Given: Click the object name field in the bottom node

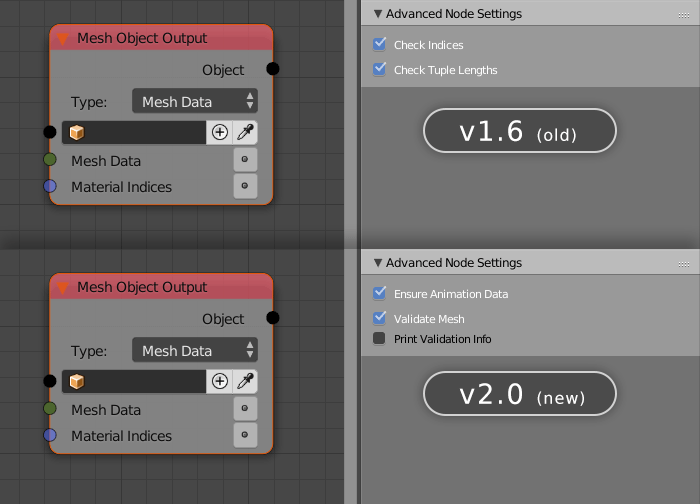Looking at the screenshot, I should (x=134, y=382).
